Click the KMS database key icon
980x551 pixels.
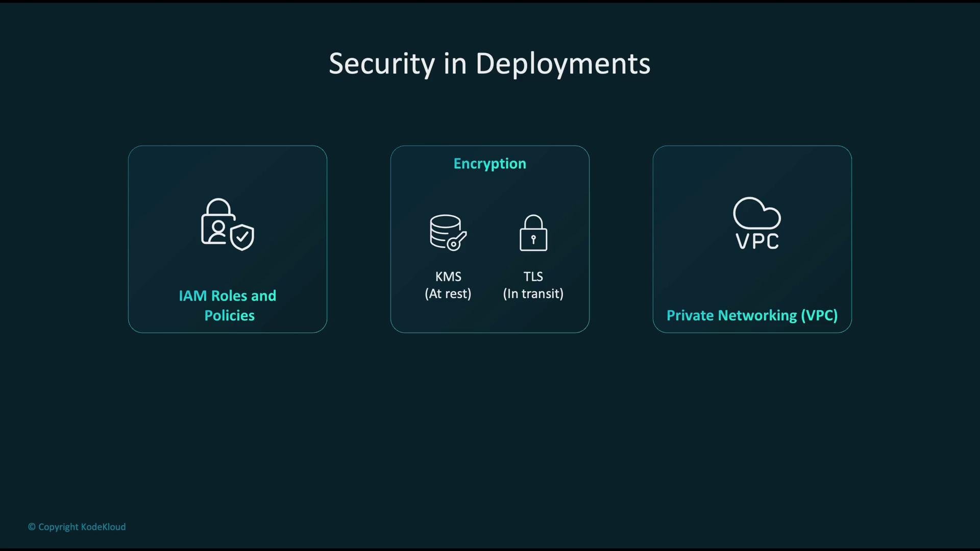[x=448, y=233]
